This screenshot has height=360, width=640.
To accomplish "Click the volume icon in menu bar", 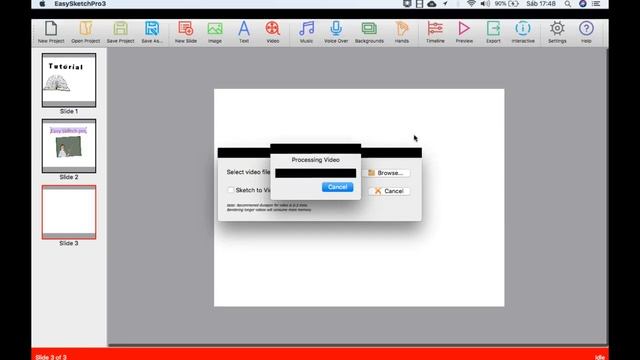I will click(485, 4).
